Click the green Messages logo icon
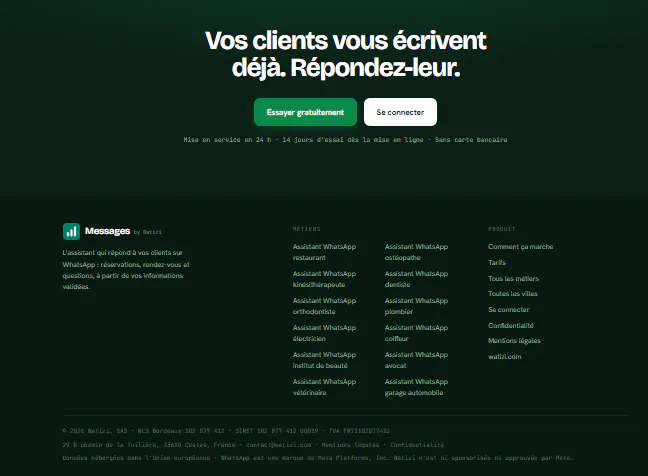648x476 pixels. pos(71,231)
